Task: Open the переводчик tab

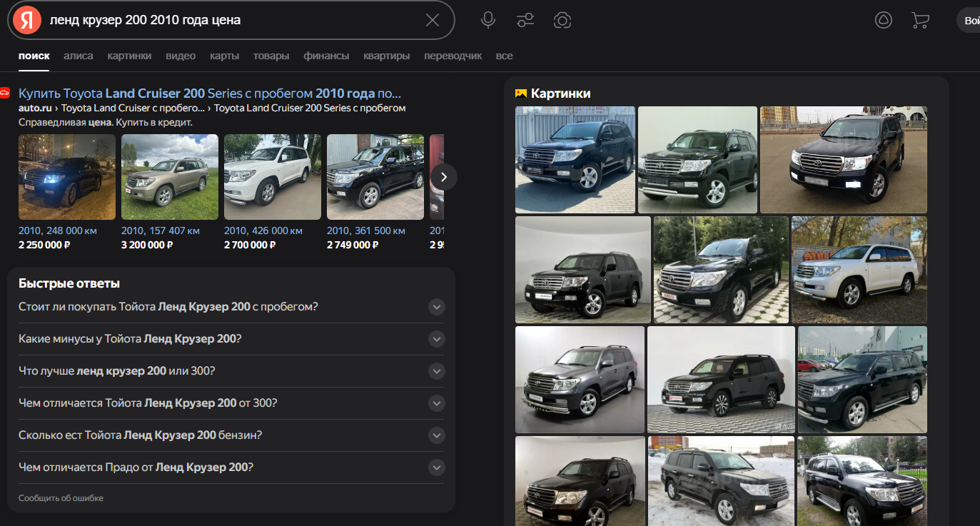Action: click(453, 56)
